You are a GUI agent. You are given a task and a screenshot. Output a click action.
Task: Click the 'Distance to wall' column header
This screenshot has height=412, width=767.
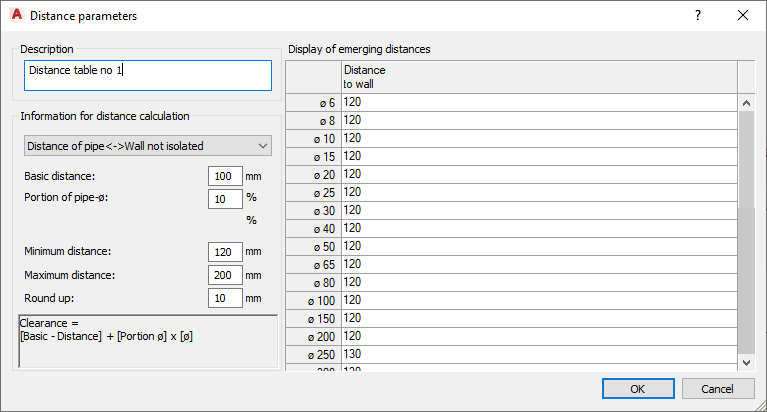tap(539, 77)
